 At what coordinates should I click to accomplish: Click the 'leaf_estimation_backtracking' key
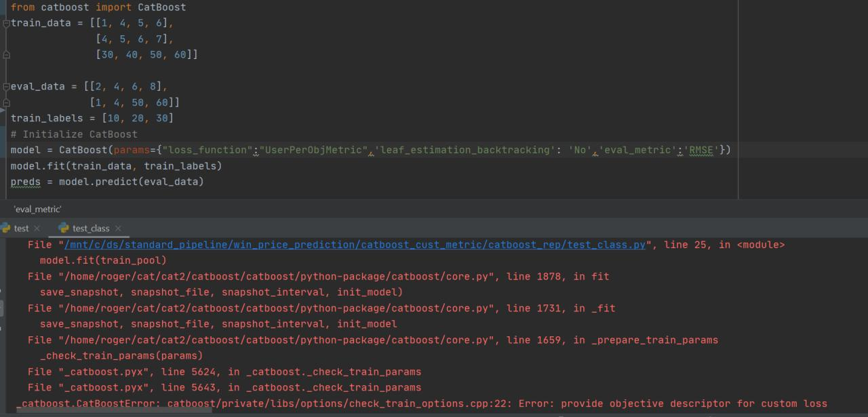click(465, 150)
